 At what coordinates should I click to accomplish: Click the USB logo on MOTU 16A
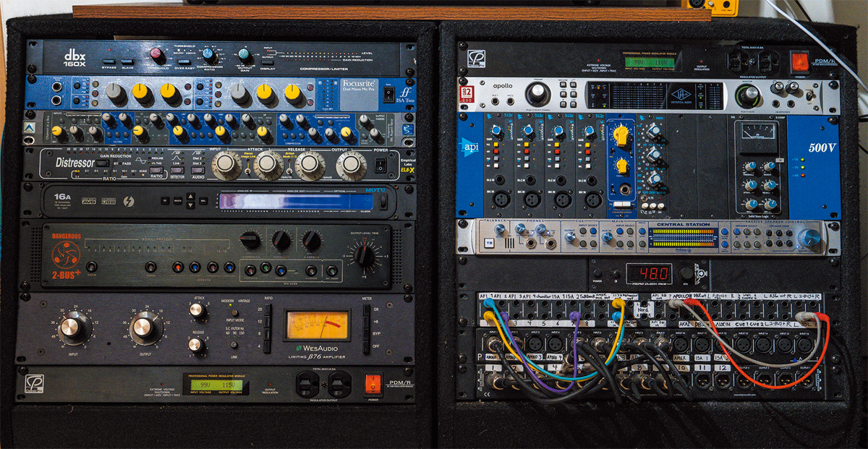click(x=107, y=200)
